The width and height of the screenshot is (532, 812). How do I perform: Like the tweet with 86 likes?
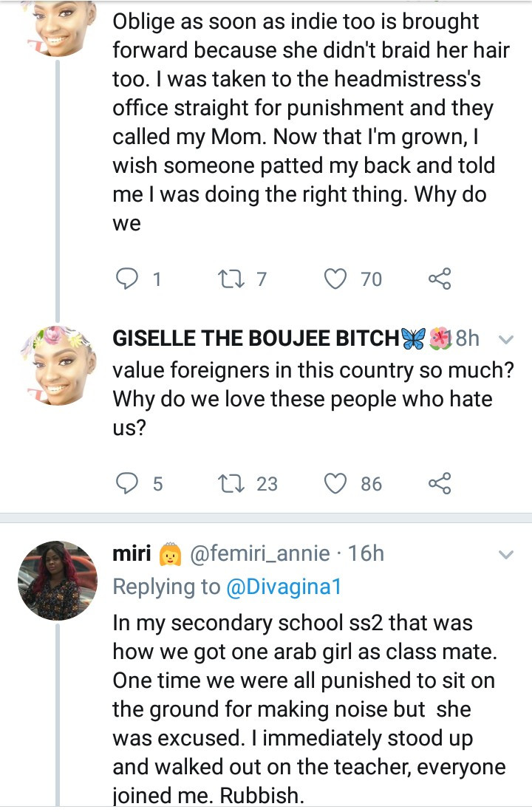pos(335,483)
